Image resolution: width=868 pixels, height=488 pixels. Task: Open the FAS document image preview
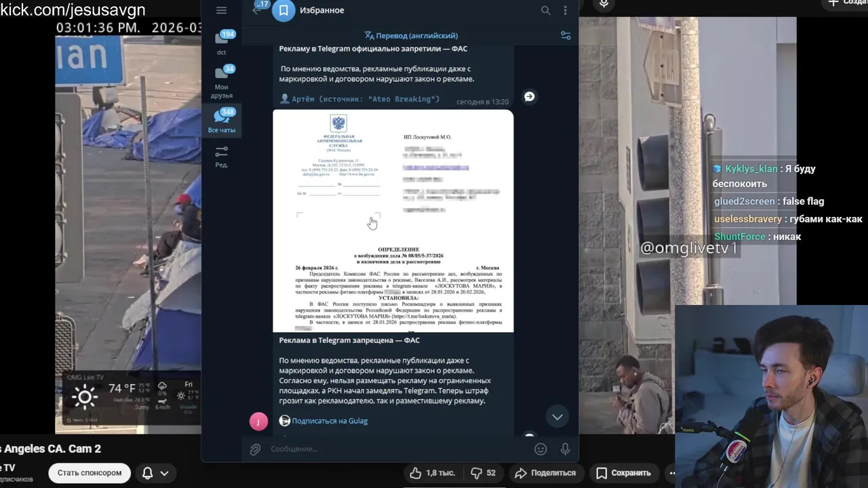[x=393, y=221]
